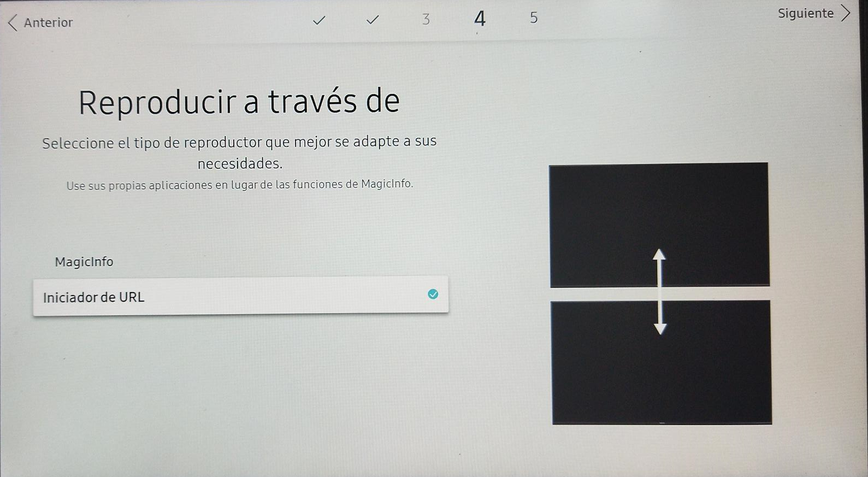This screenshot has height=477, width=868.
Task: Click the second completed step checkmark
Action: click(373, 20)
